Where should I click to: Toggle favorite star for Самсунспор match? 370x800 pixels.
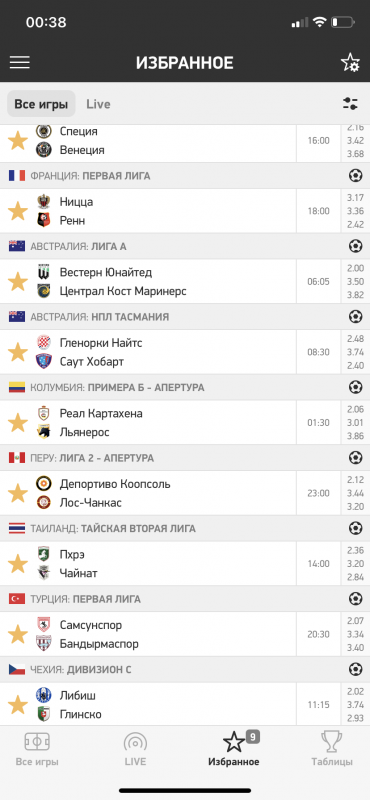click(18, 634)
